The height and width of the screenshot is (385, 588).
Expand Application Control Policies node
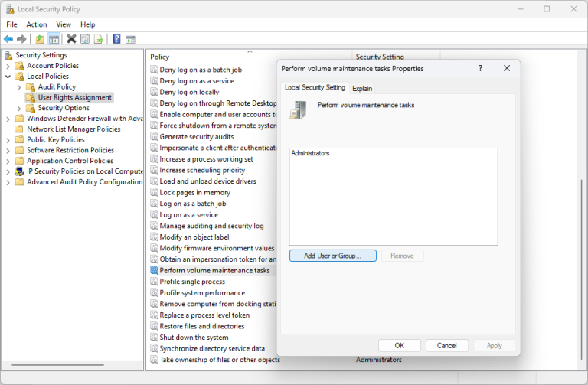pyautogui.click(x=8, y=162)
